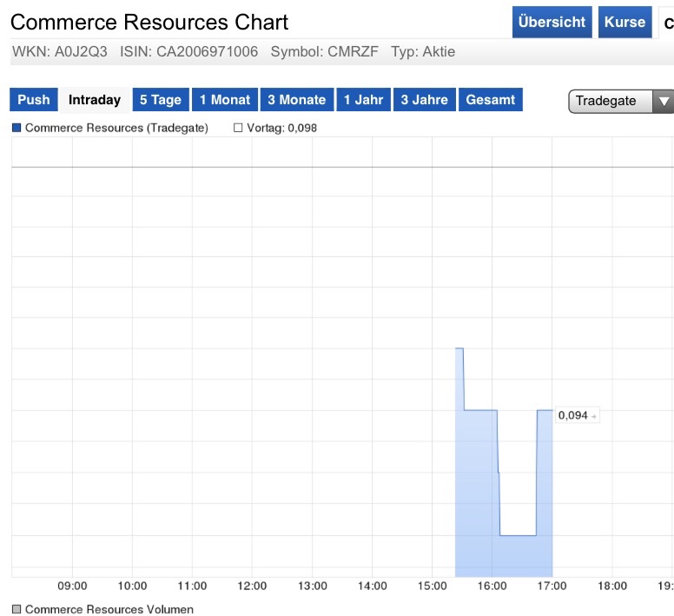Click the WKN A0J2Q3 text
The image size is (674, 616).
point(60,52)
